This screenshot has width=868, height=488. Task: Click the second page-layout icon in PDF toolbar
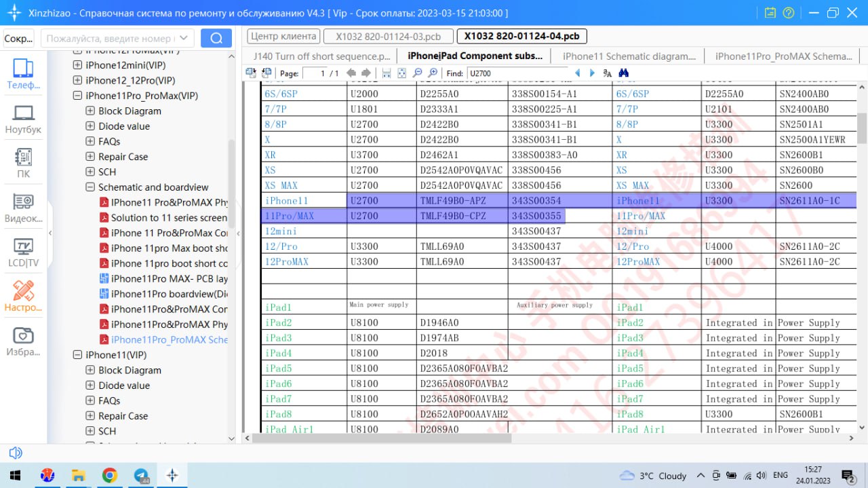tap(266, 73)
